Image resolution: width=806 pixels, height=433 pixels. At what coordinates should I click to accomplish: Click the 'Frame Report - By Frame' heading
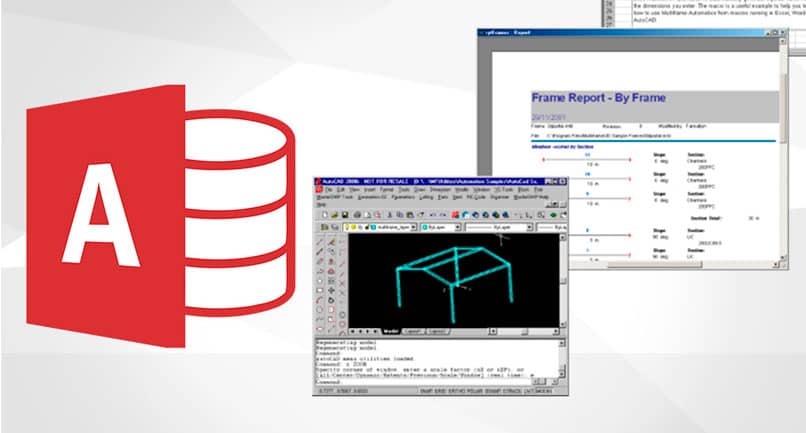pyautogui.click(x=598, y=98)
